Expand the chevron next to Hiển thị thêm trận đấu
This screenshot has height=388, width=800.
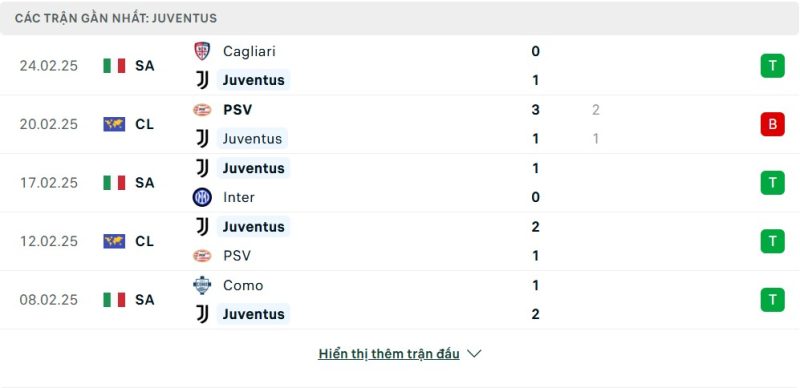474,353
